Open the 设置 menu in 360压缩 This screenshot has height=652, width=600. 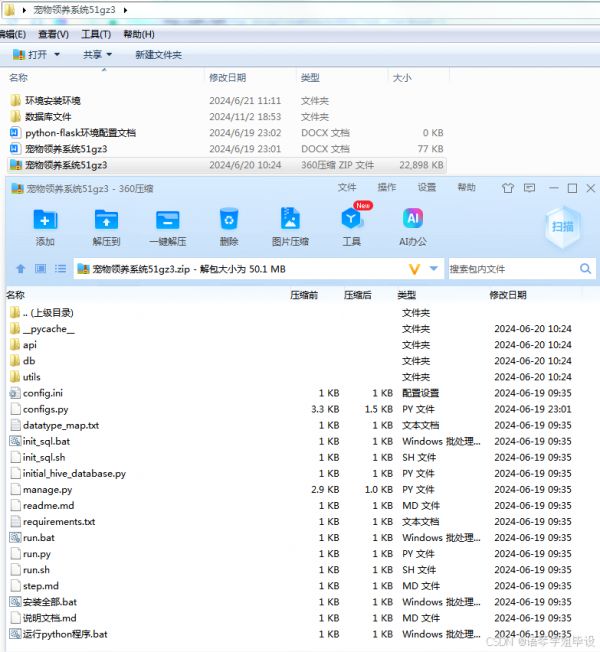coord(427,188)
